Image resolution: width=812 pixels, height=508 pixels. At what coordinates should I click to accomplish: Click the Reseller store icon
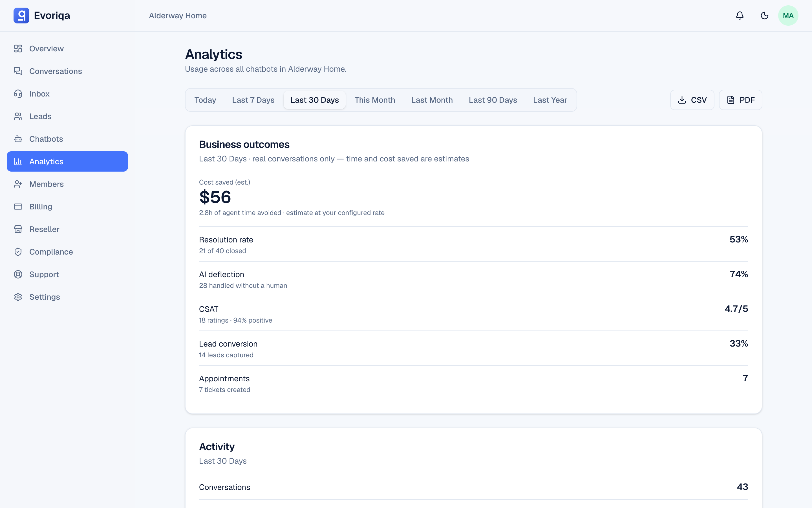coord(18,229)
